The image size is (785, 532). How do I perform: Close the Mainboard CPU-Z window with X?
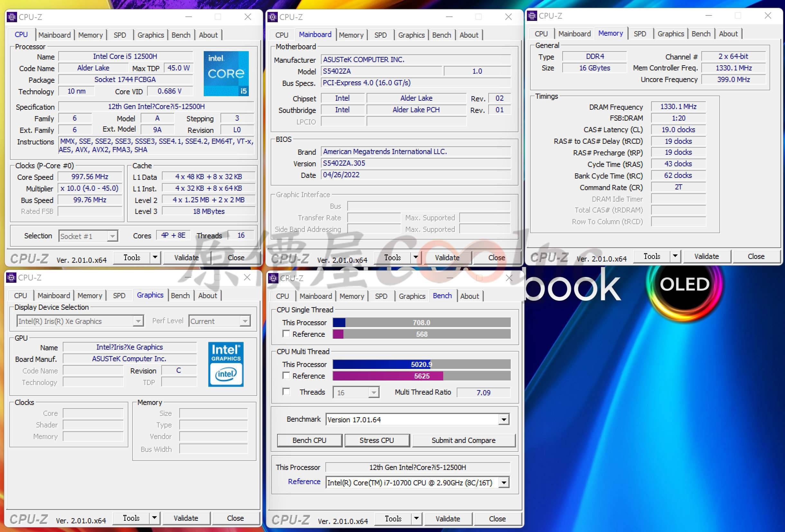pos(508,17)
